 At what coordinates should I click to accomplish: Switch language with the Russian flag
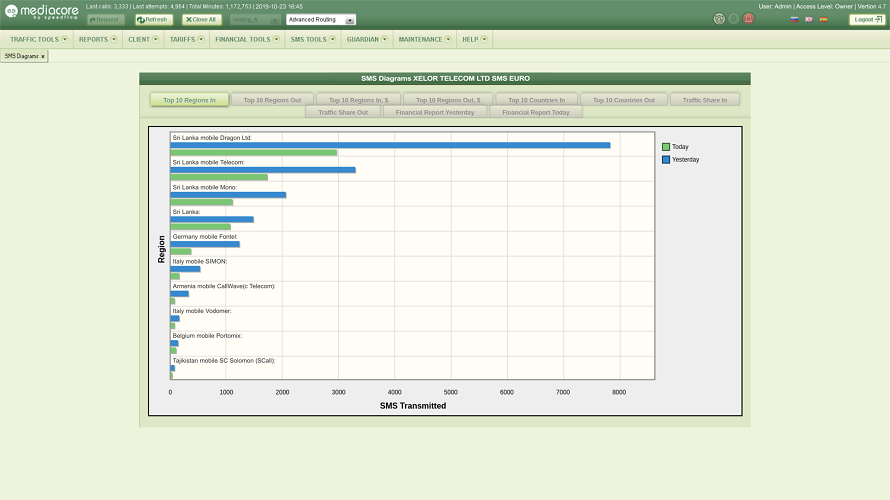[x=794, y=19]
